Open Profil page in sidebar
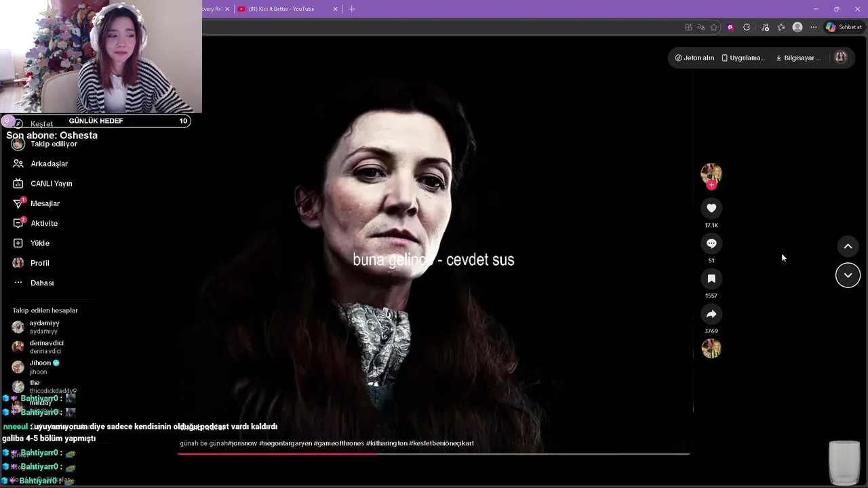The height and width of the screenshot is (488, 868). tap(40, 263)
